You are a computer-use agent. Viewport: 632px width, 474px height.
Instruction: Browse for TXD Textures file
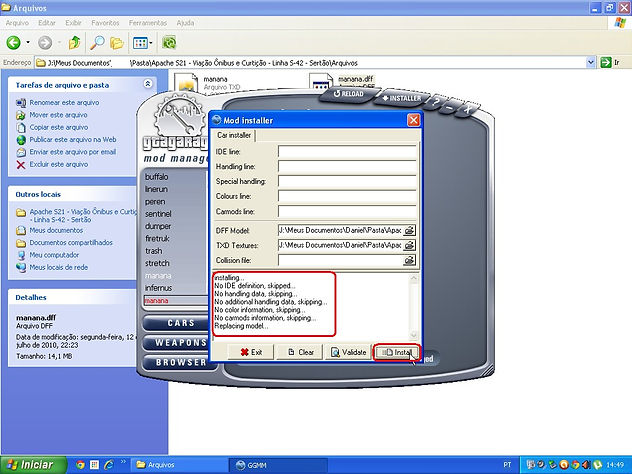tap(409, 245)
